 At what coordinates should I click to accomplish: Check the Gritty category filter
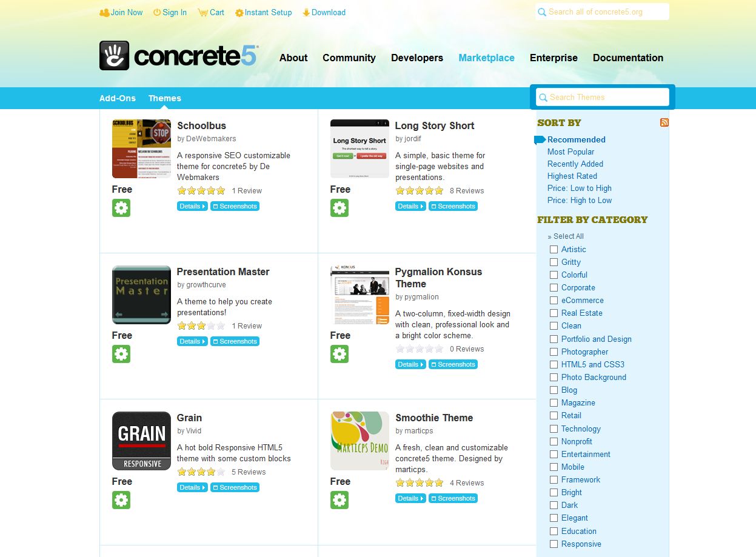(554, 262)
